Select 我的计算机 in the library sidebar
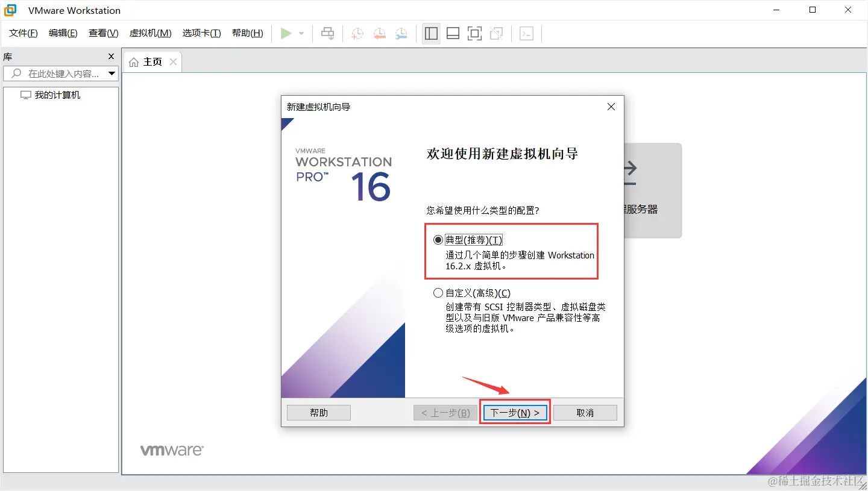This screenshot has height=491, width=868. (x=55, y=95)
